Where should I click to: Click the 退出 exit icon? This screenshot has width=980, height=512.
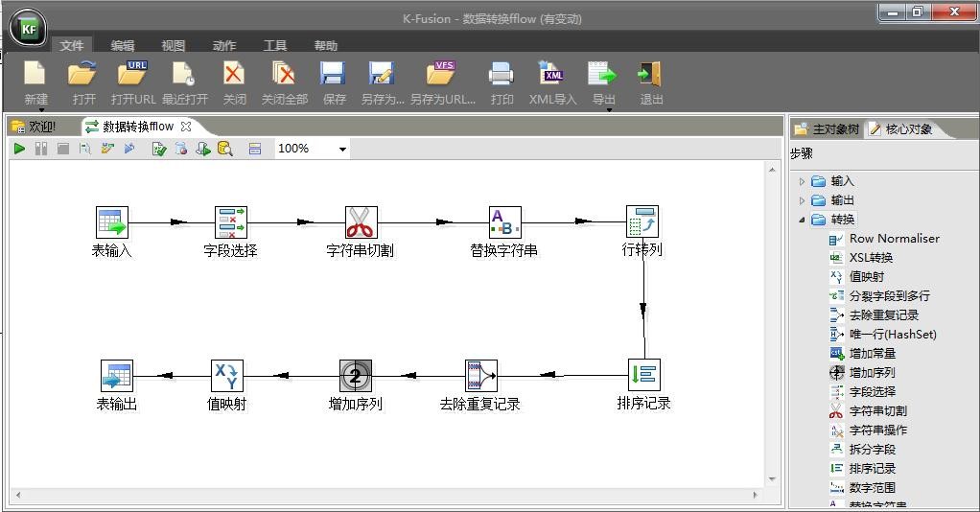pos(649,74)
